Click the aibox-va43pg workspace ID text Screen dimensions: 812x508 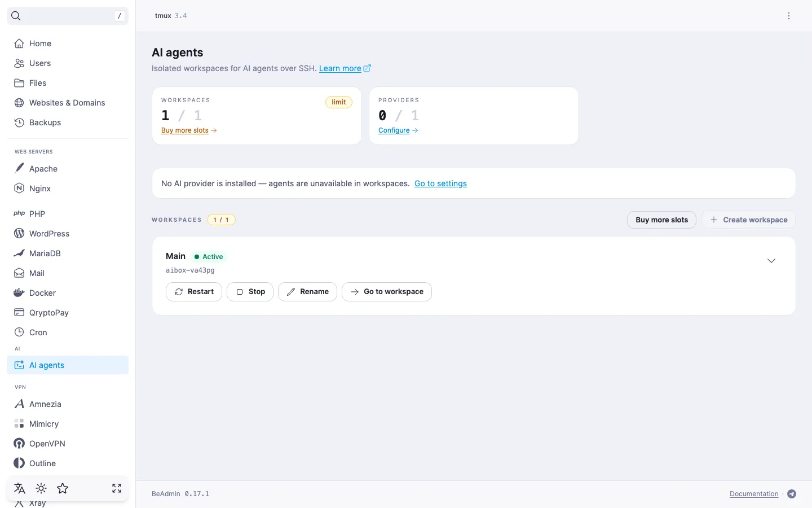190,270
